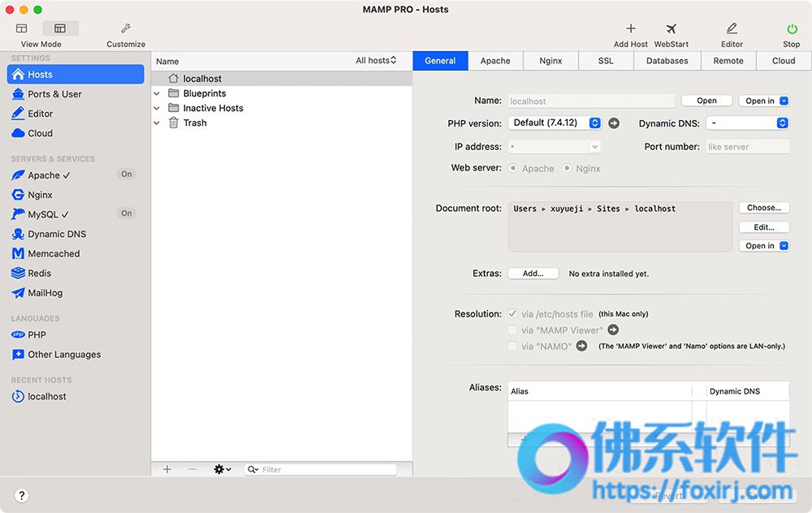Click arrow button next to PHP version
812x513 pixels.
(614, 123)
